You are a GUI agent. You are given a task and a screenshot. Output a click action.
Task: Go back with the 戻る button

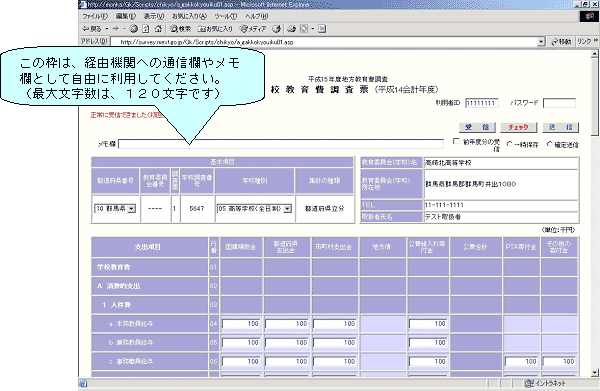[92, 29]
